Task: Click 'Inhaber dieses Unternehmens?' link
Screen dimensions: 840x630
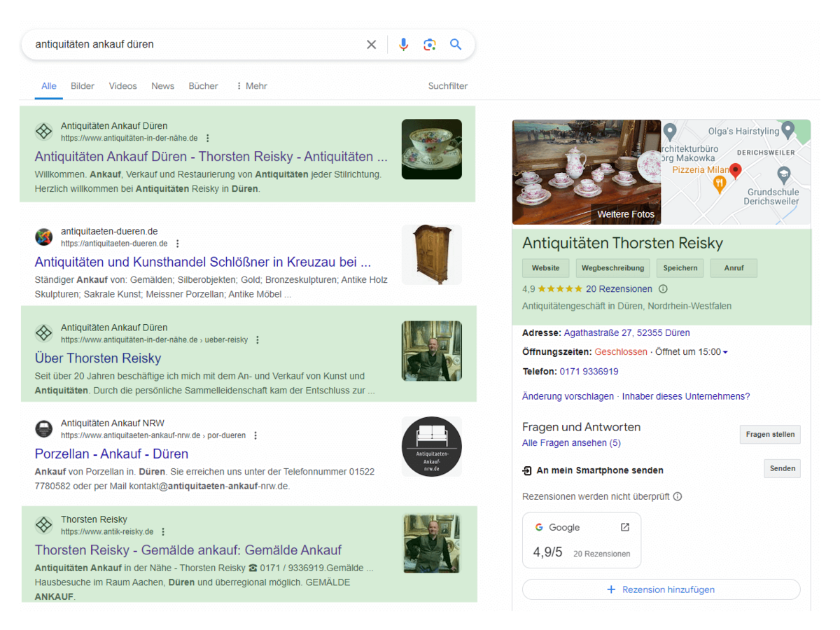Action: (x=686, y=396)
